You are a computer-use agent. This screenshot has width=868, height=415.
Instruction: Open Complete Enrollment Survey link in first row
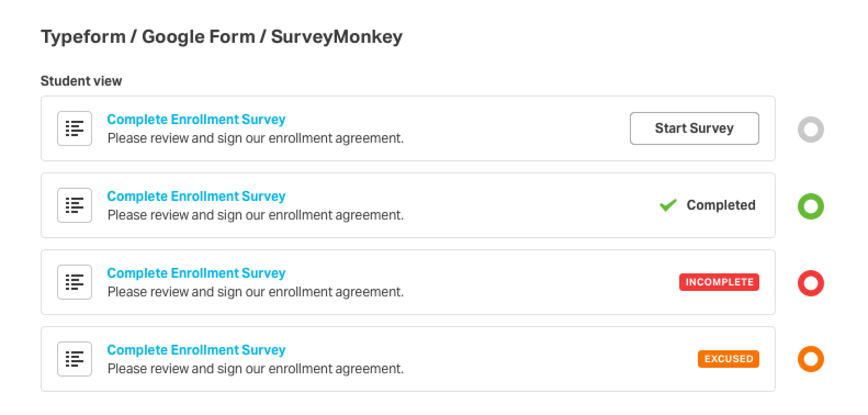196,119
